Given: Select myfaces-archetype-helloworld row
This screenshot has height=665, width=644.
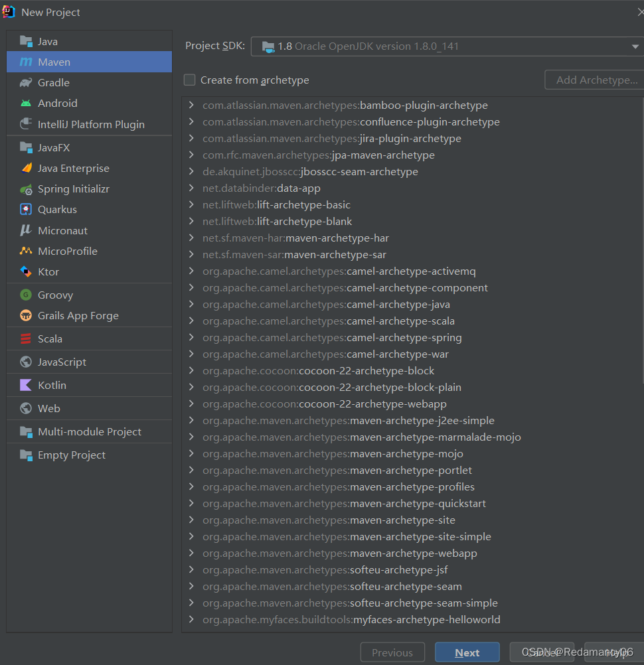Looking at the screenshot, I should pos(413,619).
